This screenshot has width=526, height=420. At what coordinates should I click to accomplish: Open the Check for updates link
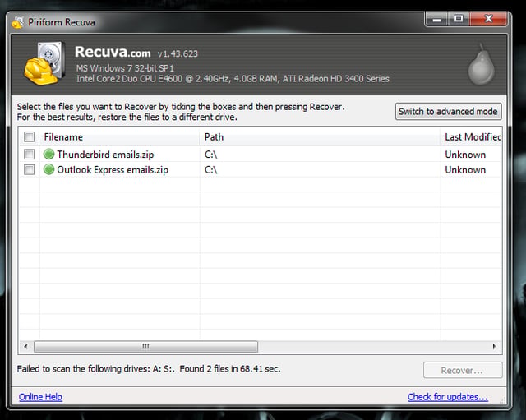coord(447,397)
